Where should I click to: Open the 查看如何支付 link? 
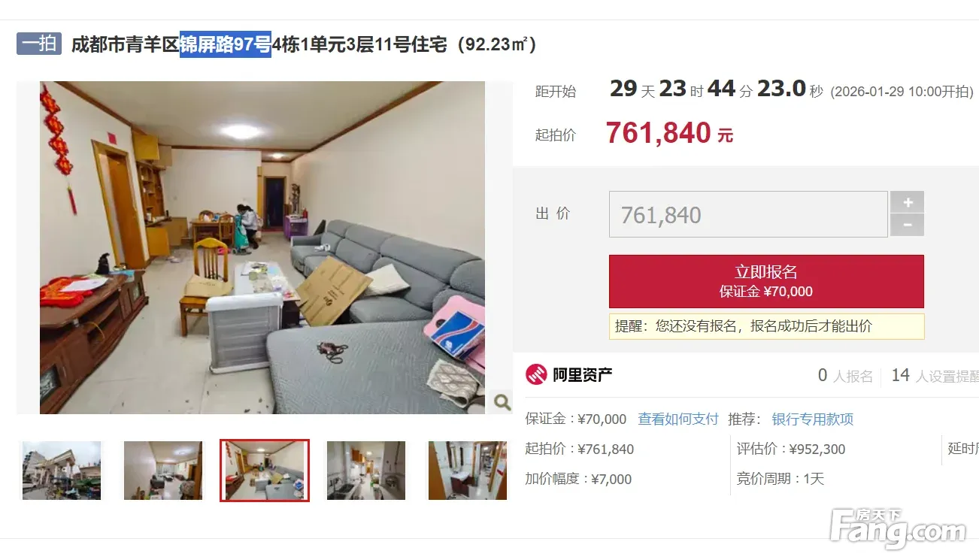click(678, 419)
